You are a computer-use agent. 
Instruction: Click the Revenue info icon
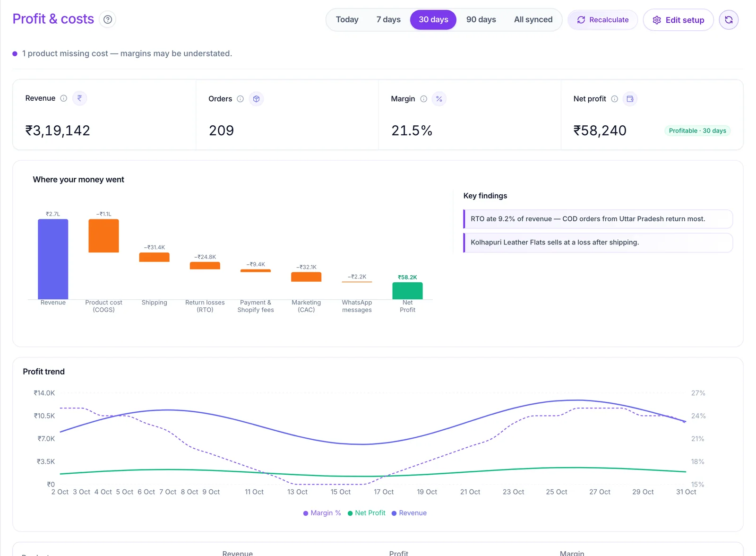(63, 98)
